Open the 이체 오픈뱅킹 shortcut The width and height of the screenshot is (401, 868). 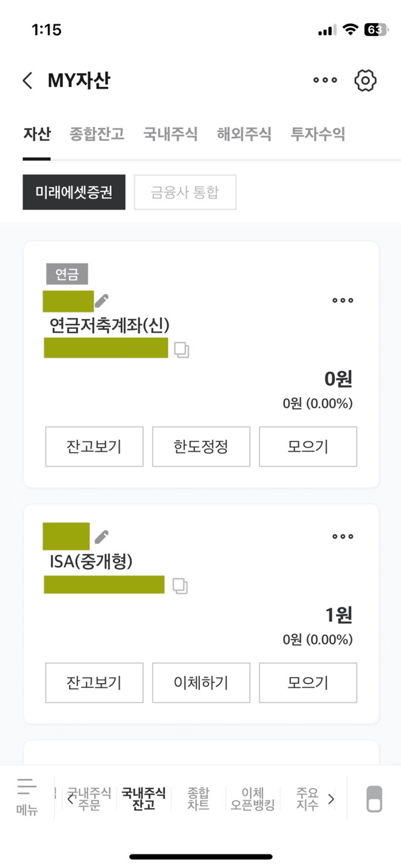252,799
